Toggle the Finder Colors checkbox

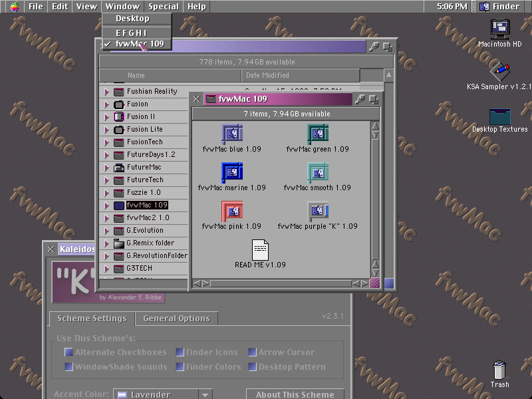tap(180, 367)
